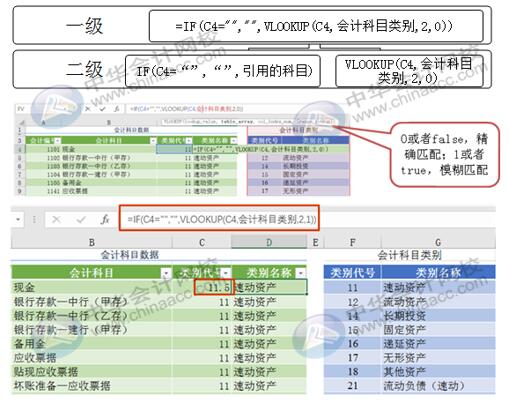Click 其他资产 in the blue category table
Image resolution: width=509 pixels, height=402 pixels.
tap(438, 372)
